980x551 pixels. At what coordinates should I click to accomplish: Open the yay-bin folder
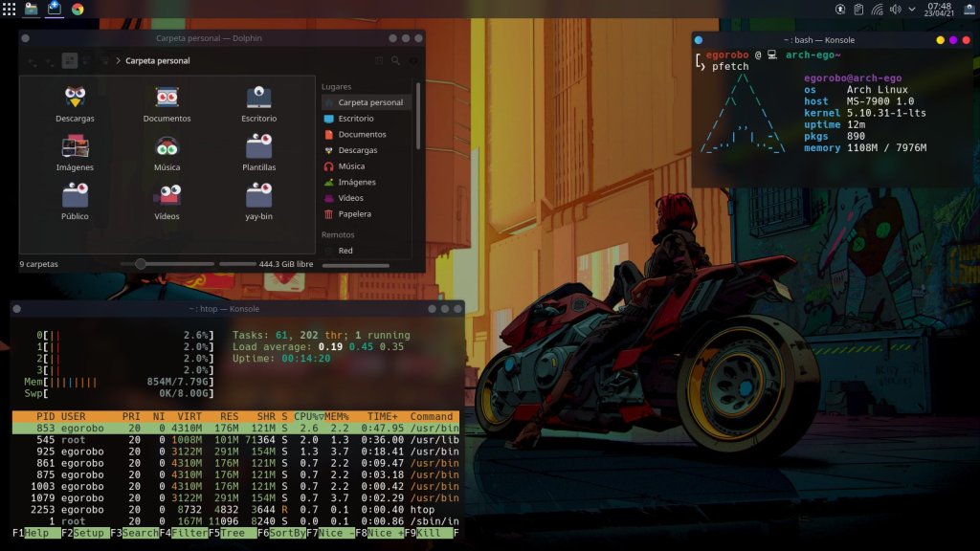(x=258, y=197)
